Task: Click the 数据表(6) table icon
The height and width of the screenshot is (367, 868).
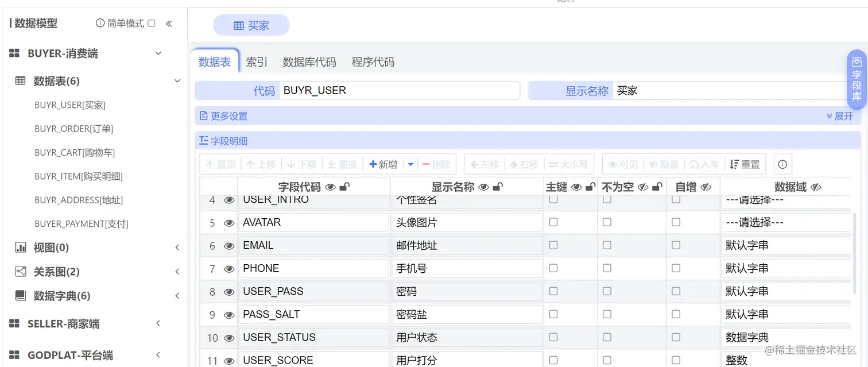Action: (x=20, y=81)
